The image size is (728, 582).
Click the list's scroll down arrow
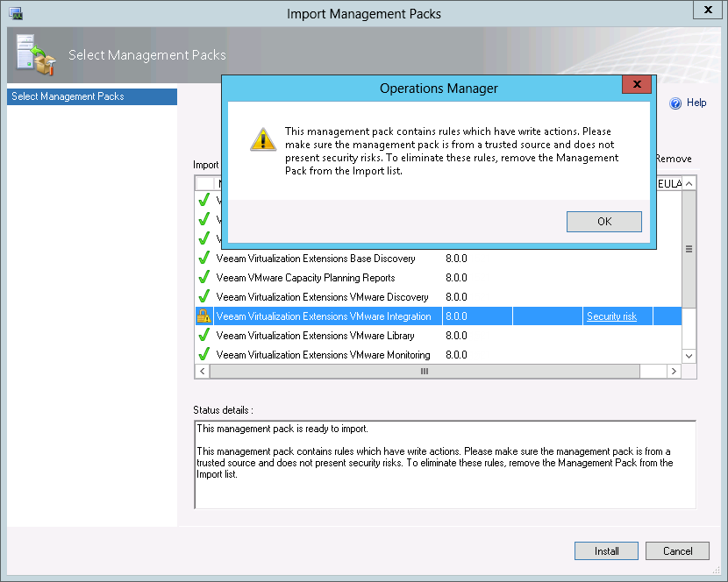click(x=689, y=357)
